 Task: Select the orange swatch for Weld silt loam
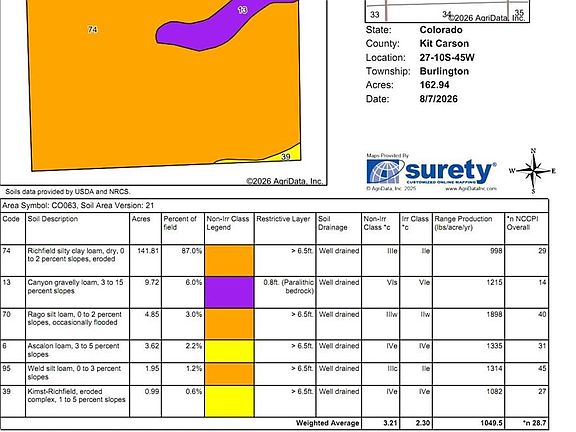tap(229, 374)
